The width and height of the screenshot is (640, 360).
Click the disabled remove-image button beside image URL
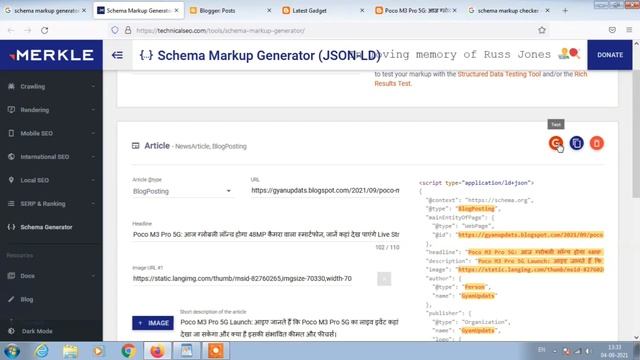click(384, 279)
